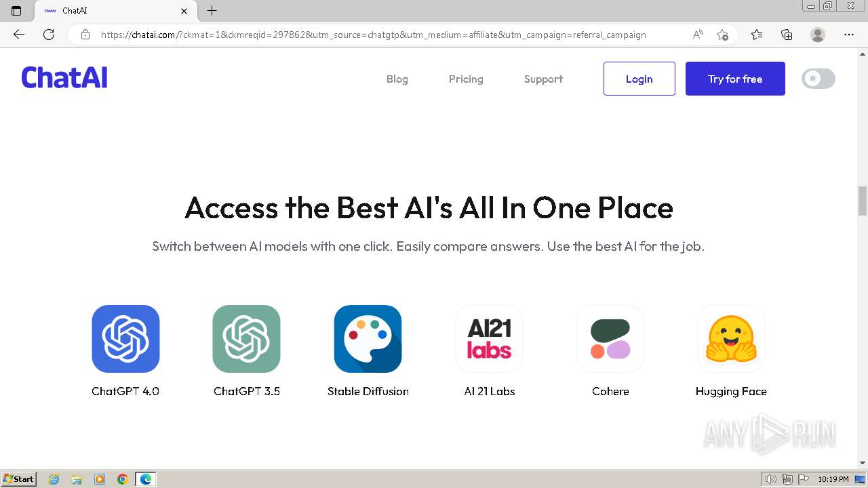
Task: Choose the Stable Diffusion palette icon
Action: coord(368,339)
